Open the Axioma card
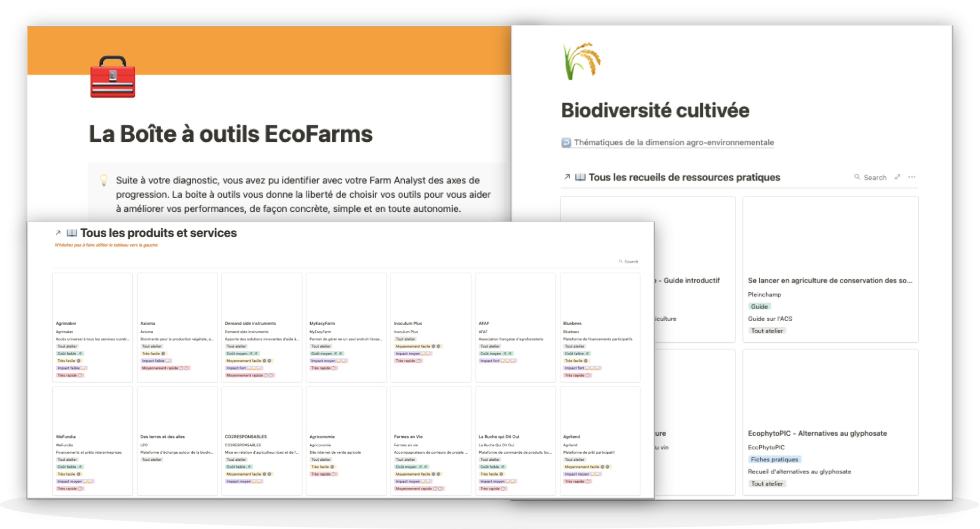This screenshot has width=980, height=529. pos(177,327)
